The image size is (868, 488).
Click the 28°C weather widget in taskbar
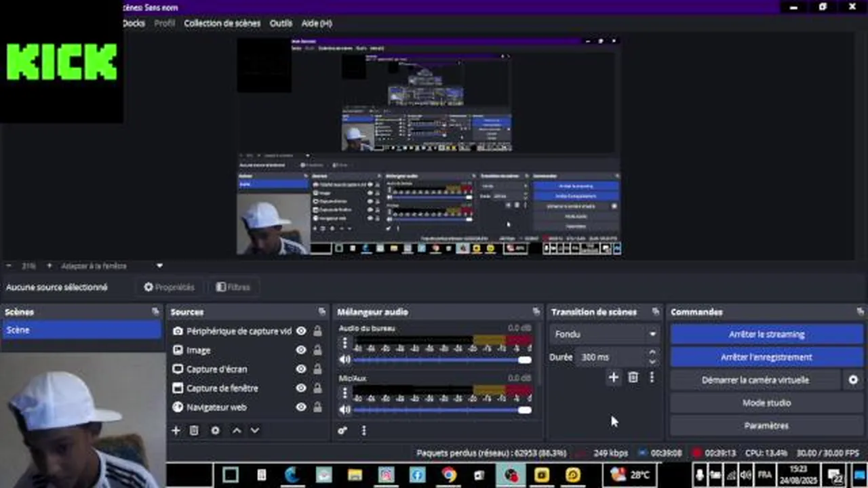click(631, 475)
